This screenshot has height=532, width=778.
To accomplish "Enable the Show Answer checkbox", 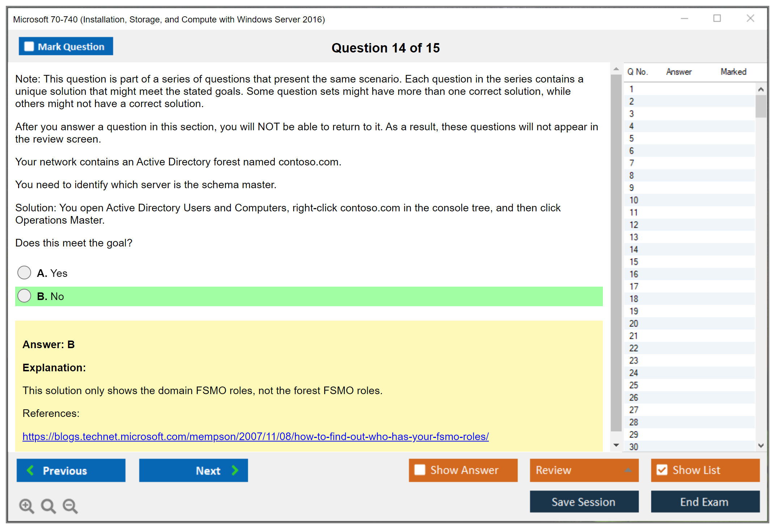I will [420, 470].
